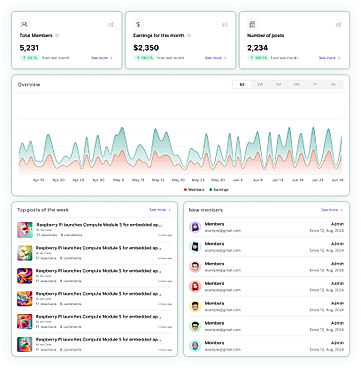
Task: Click green percentage badge on Earnings card
Action: pyautogui.click(x=144, y=58)
